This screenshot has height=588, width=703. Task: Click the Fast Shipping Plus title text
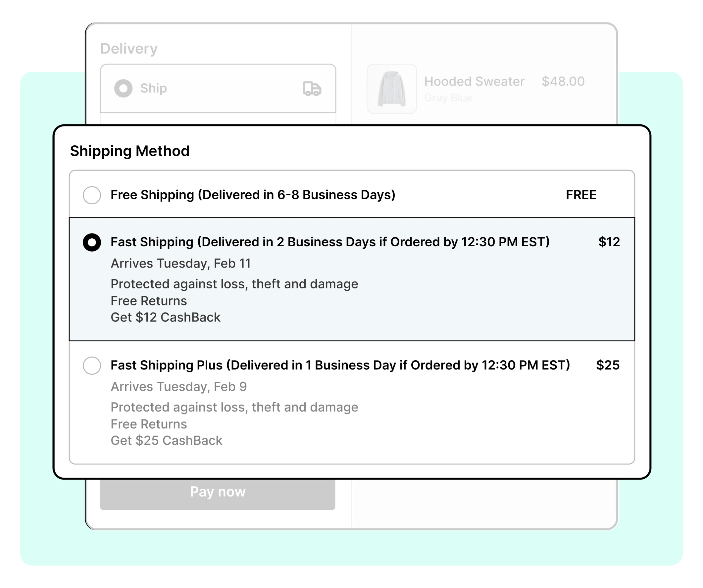click(340, 365)
